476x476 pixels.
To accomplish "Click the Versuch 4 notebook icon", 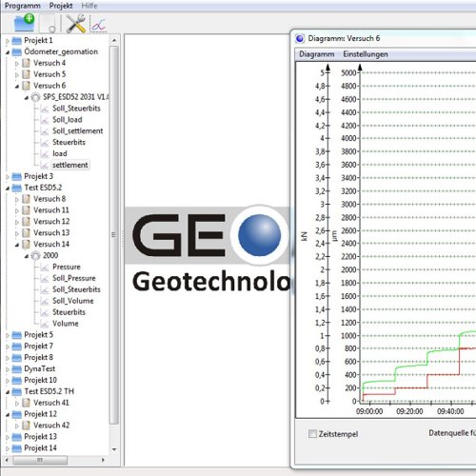I will click(27, 63).
